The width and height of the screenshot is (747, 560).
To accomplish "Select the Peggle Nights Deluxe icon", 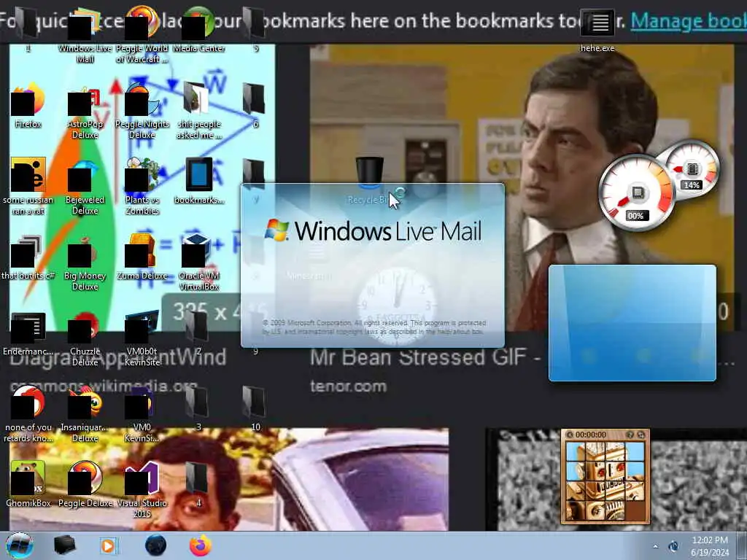I will pos(142,111).
